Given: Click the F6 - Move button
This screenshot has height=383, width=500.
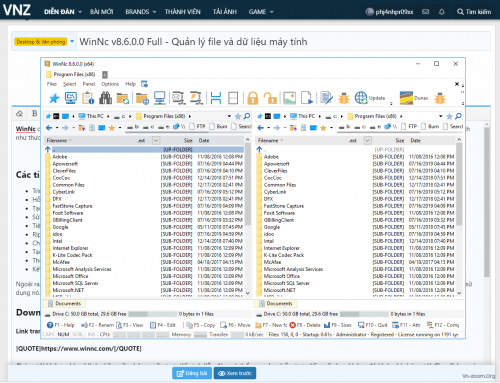Looking at the screenshot, I should click(x=235, y=325).
